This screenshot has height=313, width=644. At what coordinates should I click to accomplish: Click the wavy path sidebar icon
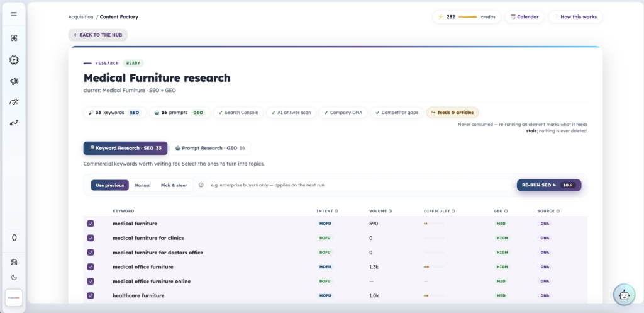pyautogui.click(x=14, y=123)
